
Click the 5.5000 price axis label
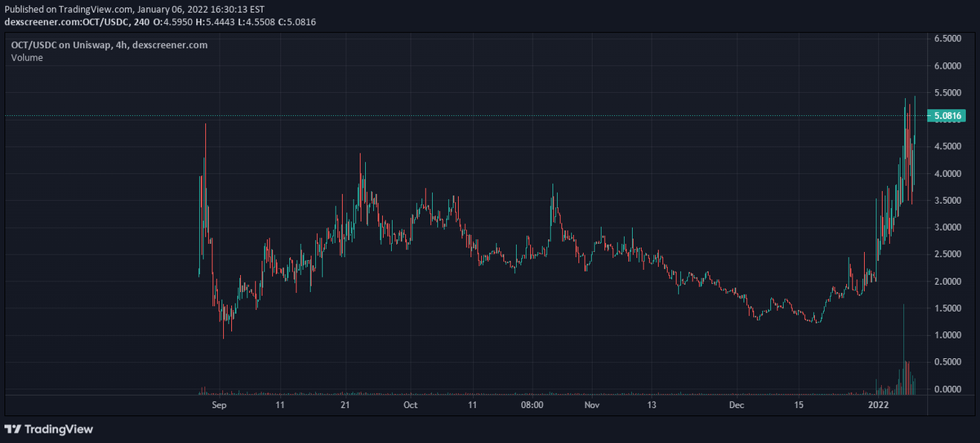pos(947,92)
